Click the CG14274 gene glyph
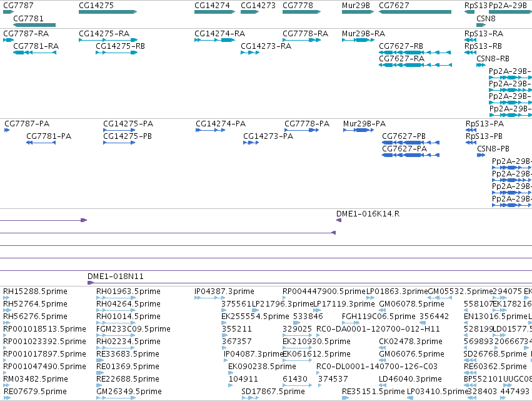 coord(214,12)
